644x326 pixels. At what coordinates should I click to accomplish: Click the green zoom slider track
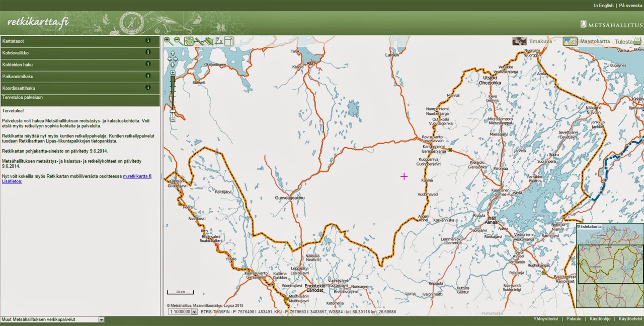point(173,92)
